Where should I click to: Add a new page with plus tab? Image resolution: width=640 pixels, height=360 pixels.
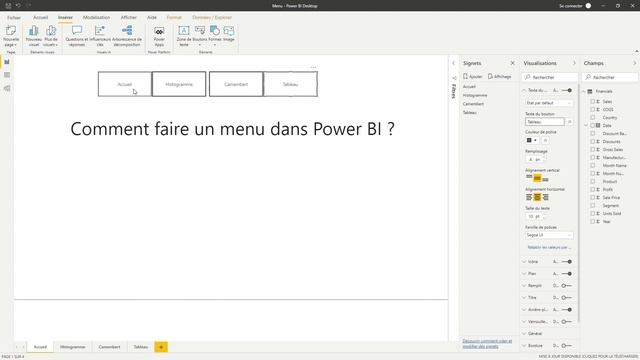pos(161,347)
